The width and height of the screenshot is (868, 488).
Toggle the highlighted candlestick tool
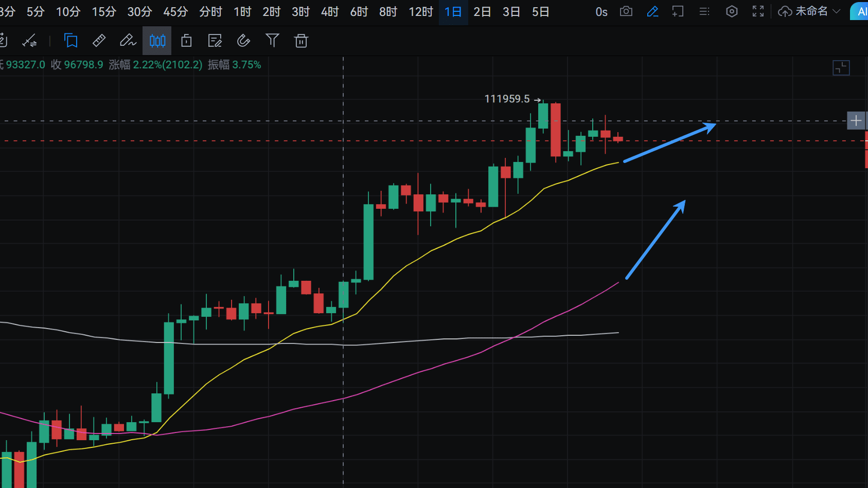tap(157, 41)
